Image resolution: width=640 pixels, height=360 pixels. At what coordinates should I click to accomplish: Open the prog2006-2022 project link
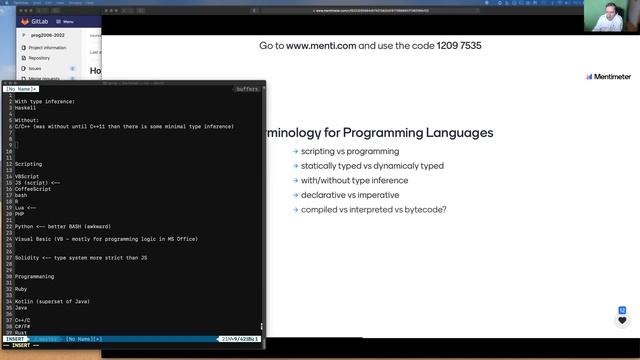pos(48,36)
